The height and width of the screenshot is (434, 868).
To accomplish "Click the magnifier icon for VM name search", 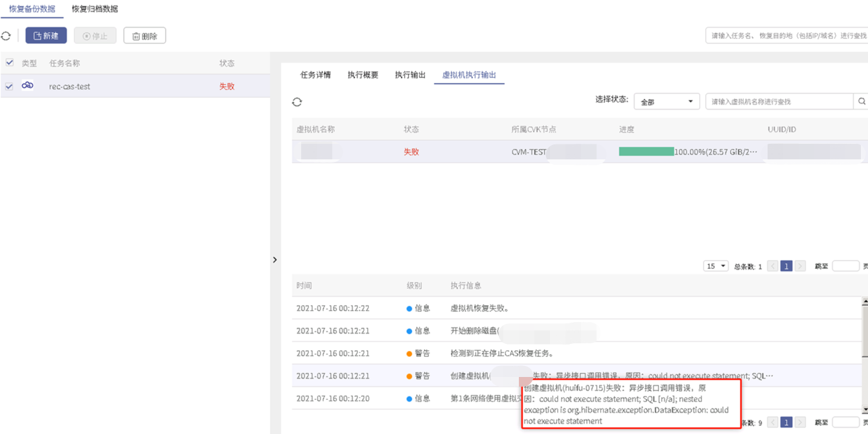I will click(862, 102).
